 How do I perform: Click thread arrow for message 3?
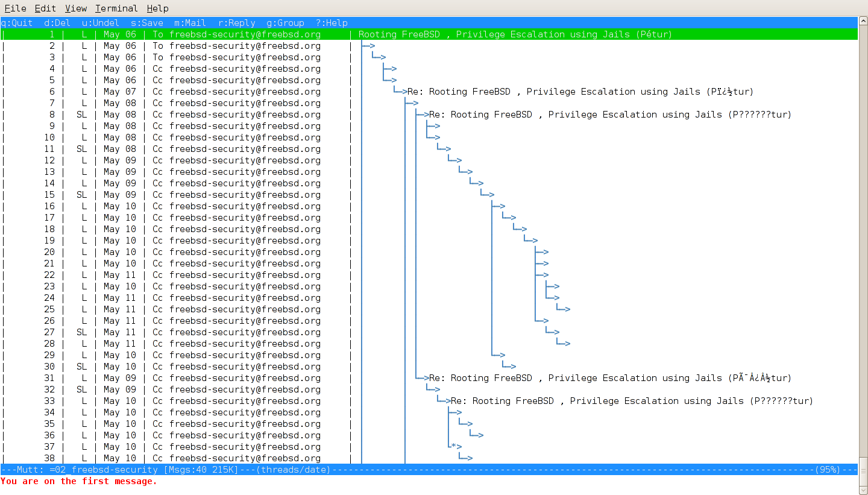pyautogui.click(x=380, y=57)
